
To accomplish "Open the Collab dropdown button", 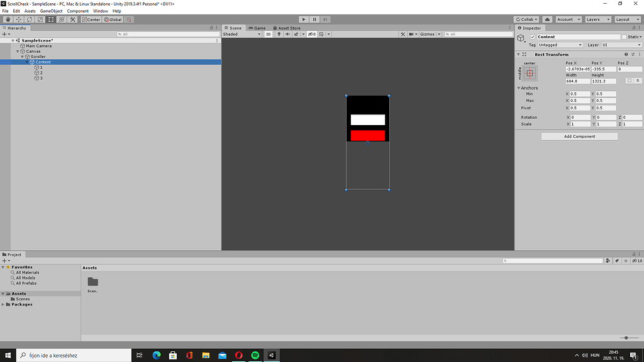I will click(x=526, y=19).
